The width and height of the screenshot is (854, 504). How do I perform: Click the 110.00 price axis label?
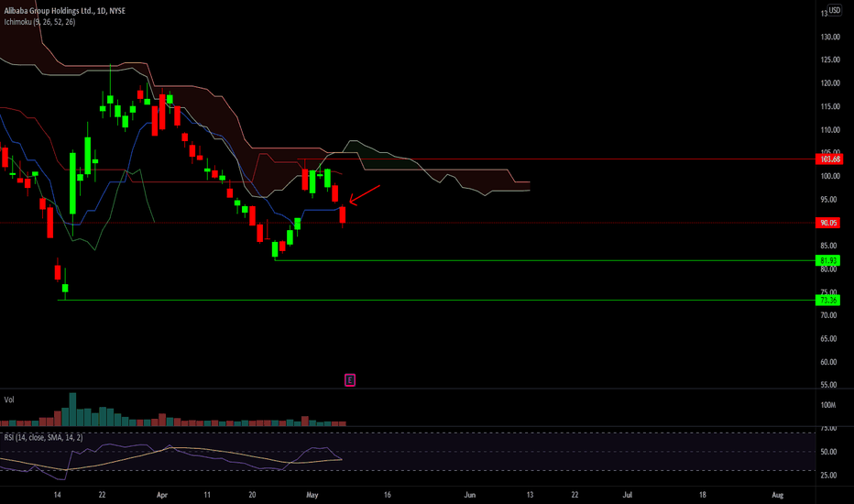830,130
